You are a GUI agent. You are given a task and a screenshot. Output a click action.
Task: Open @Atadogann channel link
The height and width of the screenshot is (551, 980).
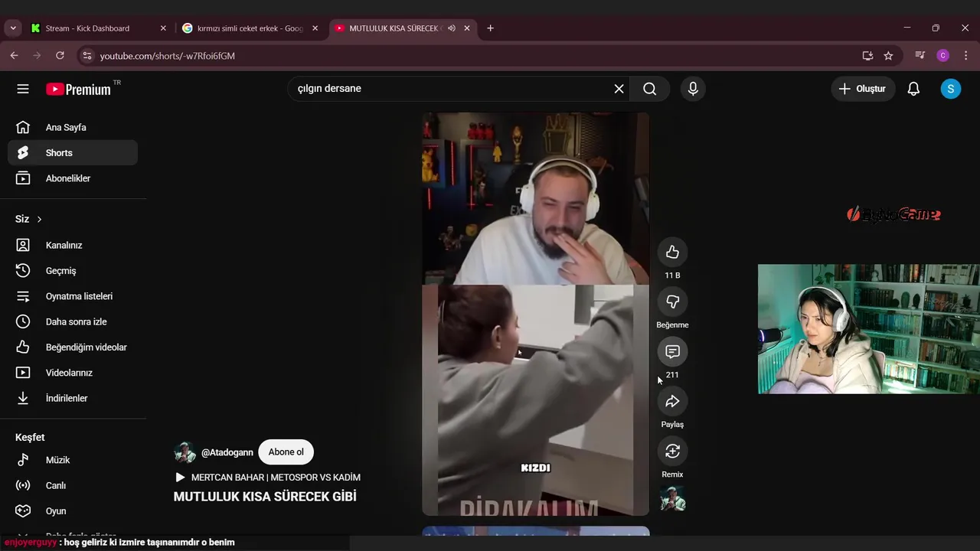(227, 452)
